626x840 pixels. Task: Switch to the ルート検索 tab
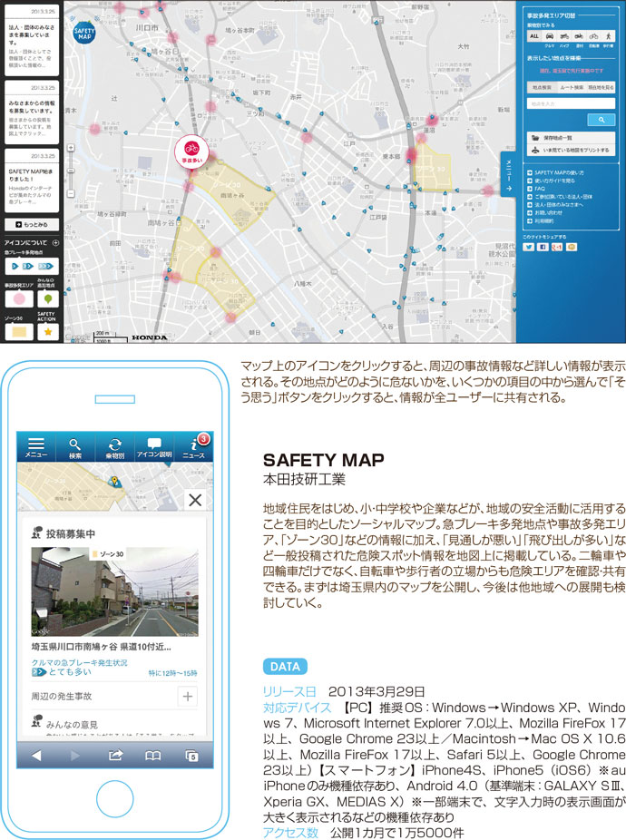point(572,87)
